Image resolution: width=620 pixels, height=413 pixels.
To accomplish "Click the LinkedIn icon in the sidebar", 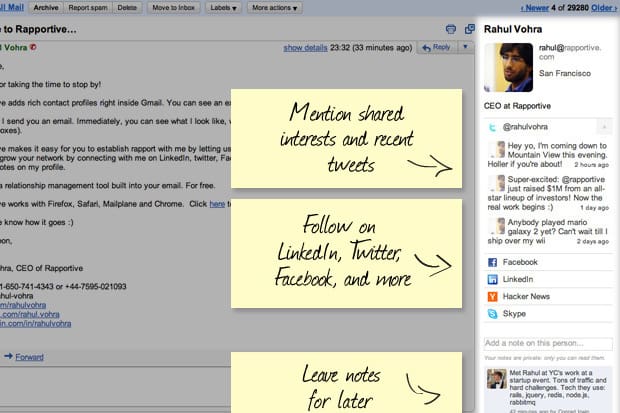I will point(492,279).
